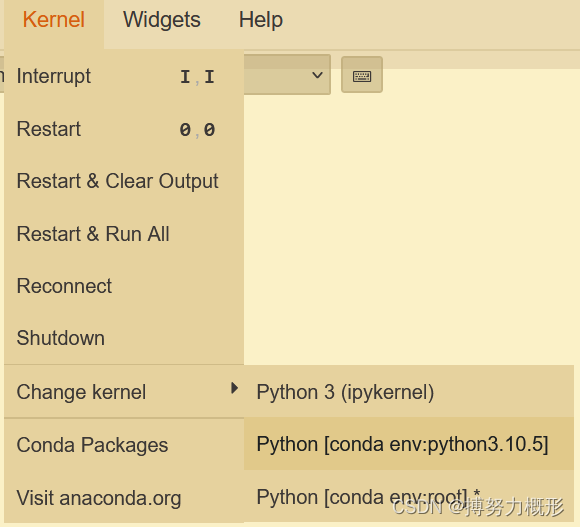The image size is (580, 527).
Task: Choose the Python [conda env:root] kernel
Action: coord(409,496)
